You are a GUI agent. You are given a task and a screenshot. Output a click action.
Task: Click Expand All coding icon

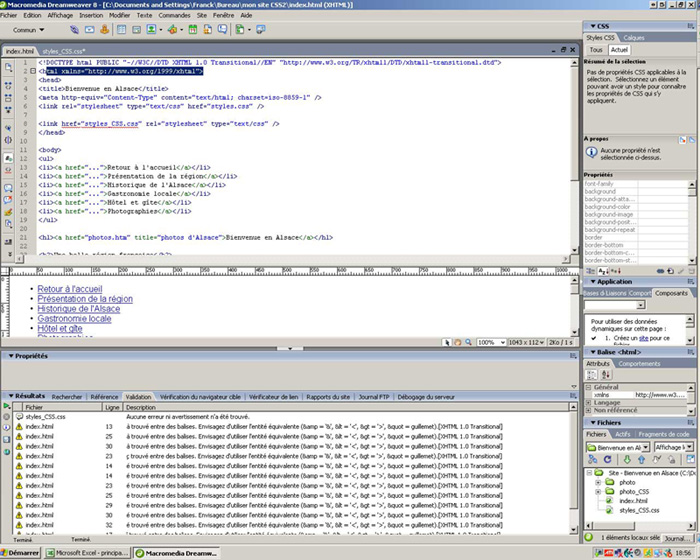tap(8, 109)
